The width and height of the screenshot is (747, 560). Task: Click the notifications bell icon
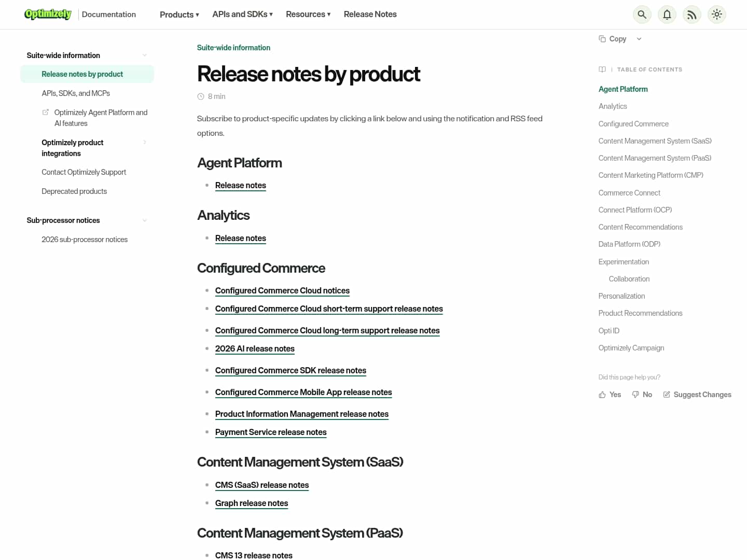coord(667,15)
